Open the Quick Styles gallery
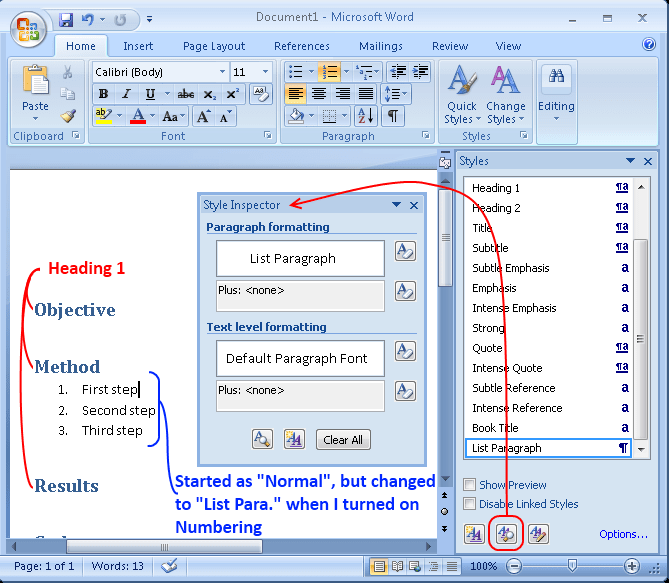The image size is (669, 583). (462, 94)
